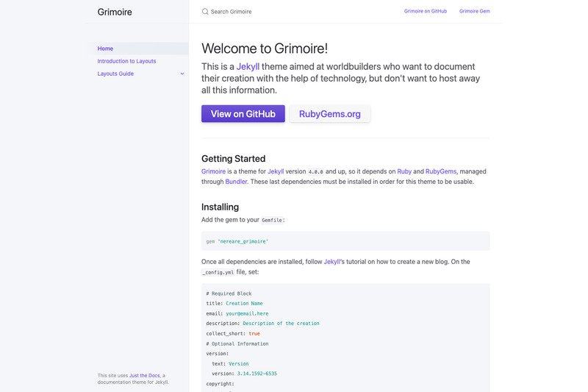Click the Getting Started heading
Image resolution: width=588 pixels, height=392 pixels.
[x=233, y=159]
